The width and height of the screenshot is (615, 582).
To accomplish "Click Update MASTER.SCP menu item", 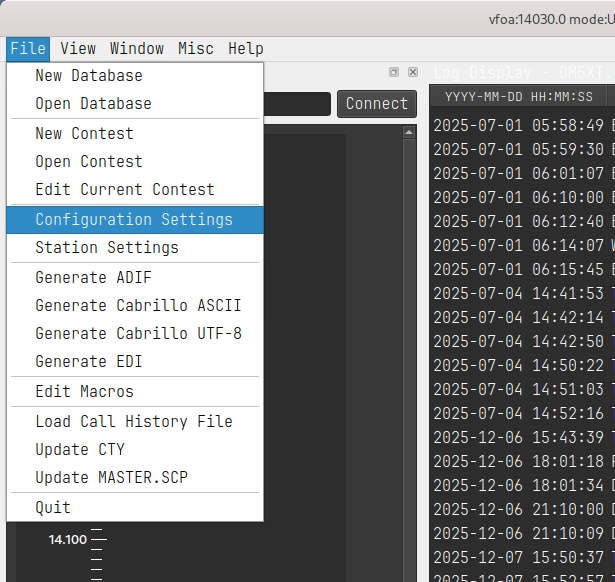I will [x=111, y=477].
